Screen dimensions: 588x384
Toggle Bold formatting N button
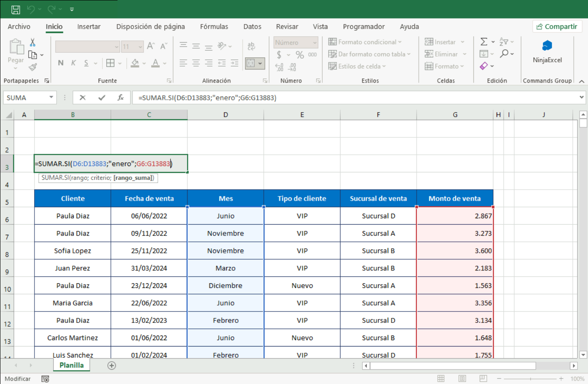[61, 63]
